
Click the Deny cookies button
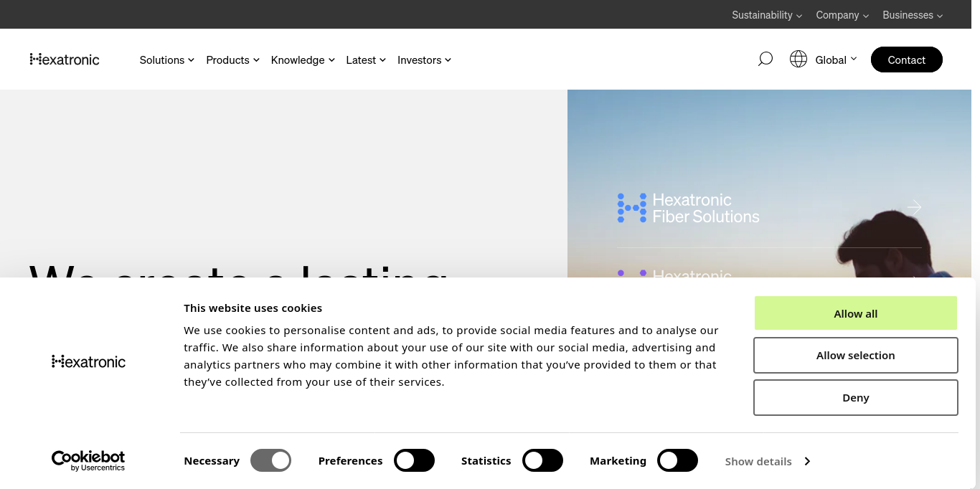tap(856, 397)
